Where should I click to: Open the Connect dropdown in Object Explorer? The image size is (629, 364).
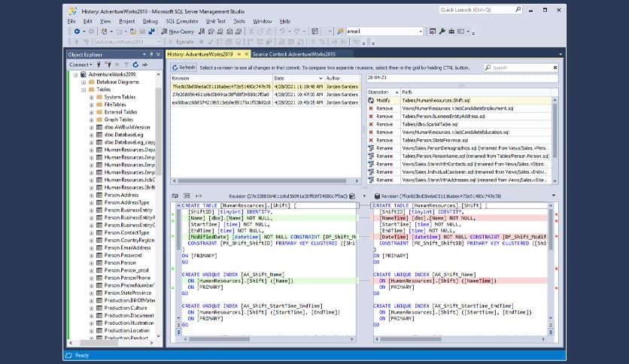coord(81,65)
